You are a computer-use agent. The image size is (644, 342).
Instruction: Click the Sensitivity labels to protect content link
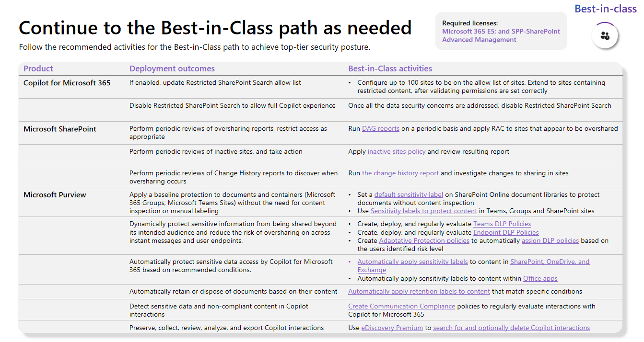(x=425, y=211)
